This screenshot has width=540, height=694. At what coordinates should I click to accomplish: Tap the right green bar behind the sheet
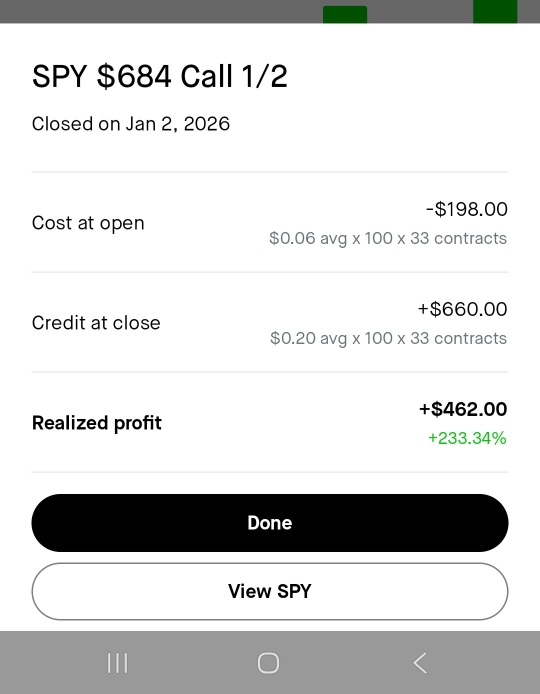[x=495, y=12]
